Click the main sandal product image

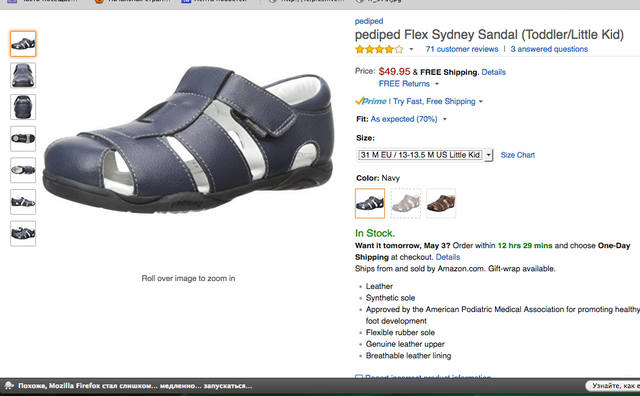(x=188, y=139)
